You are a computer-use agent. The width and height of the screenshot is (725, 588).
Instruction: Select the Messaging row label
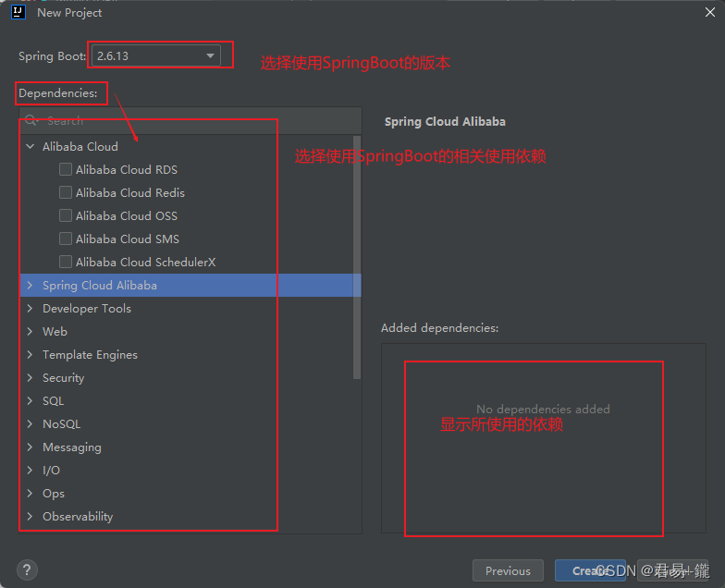point(72,447)
